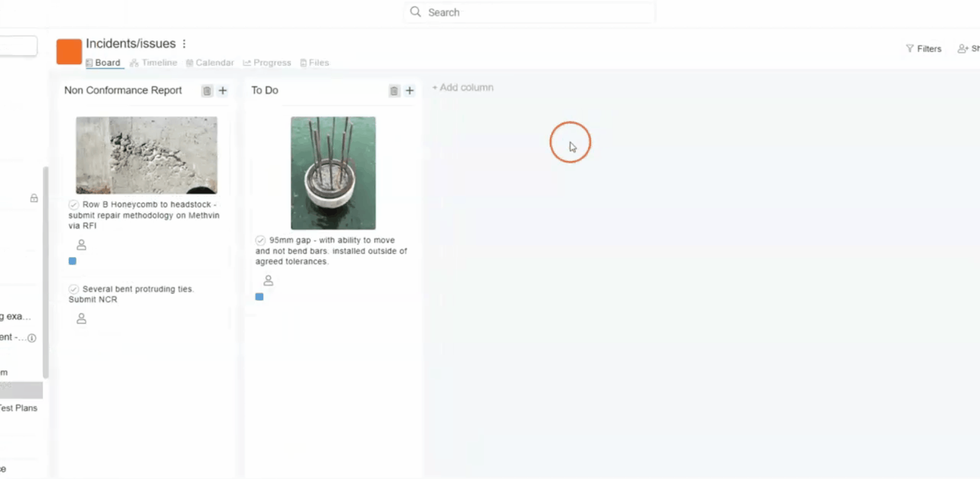Mark 95mm gap task complete
The image size is (980, 479).
point(261,240)
